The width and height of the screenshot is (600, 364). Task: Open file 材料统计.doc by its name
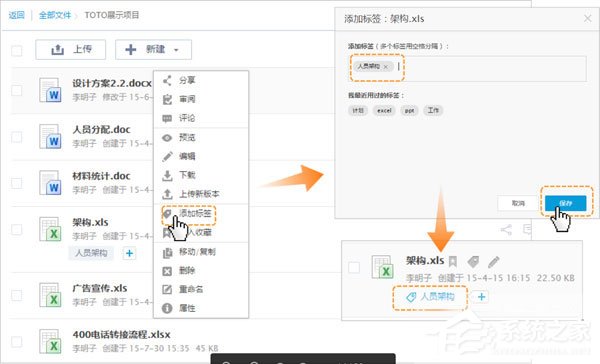[x=101, y=176]
